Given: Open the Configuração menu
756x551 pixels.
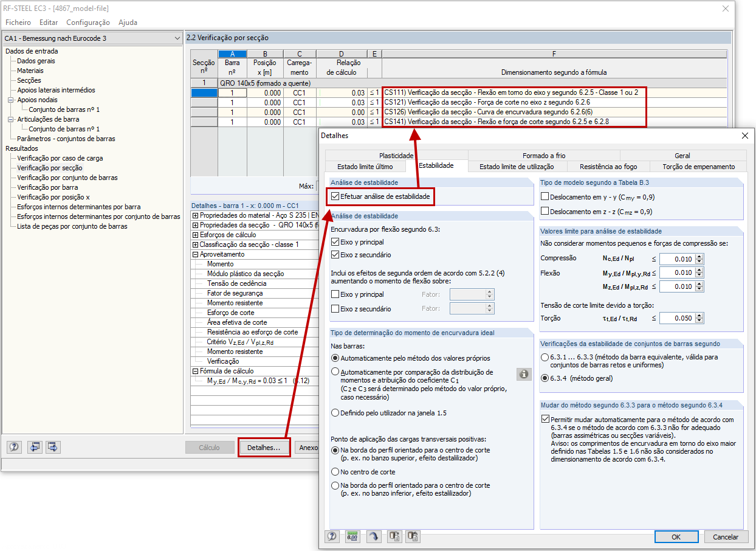Looking at the screenshot, I should (x=88, y=23).
